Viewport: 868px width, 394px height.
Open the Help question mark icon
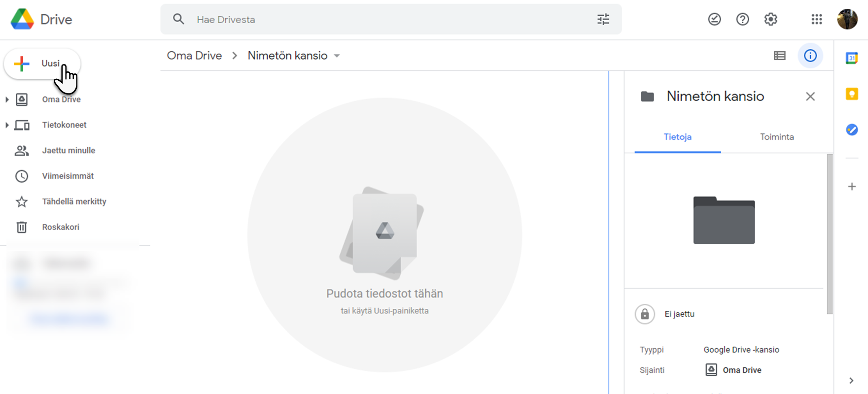point(742,19)
